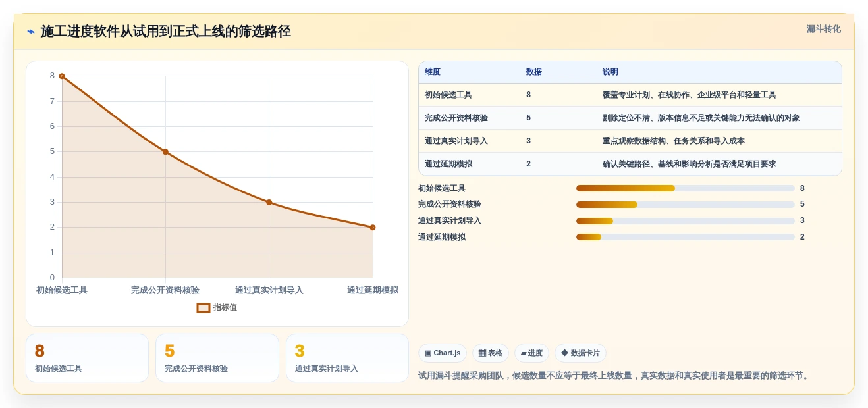
Task: Click description 重点观察数据结构、任务关系和导入成本
Action: click(x=674, y=141)
